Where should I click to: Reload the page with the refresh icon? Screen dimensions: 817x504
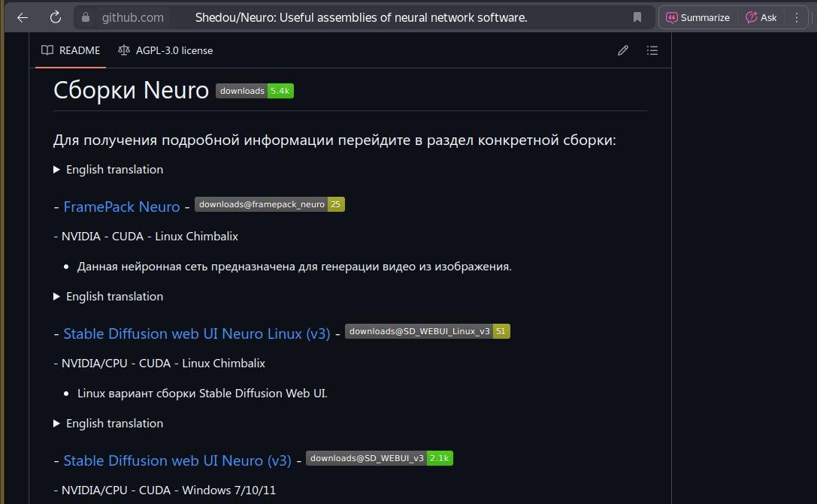[x=55, y=18]
